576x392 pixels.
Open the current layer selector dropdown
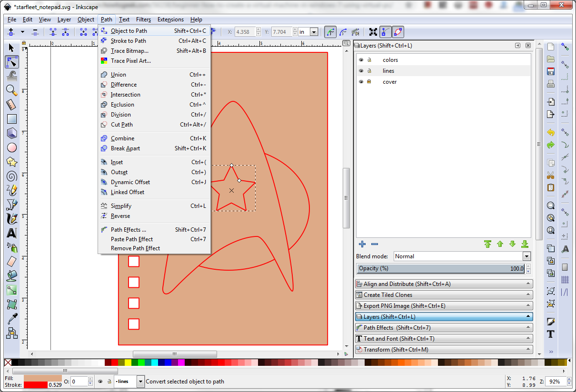click(x=129, y=381)
